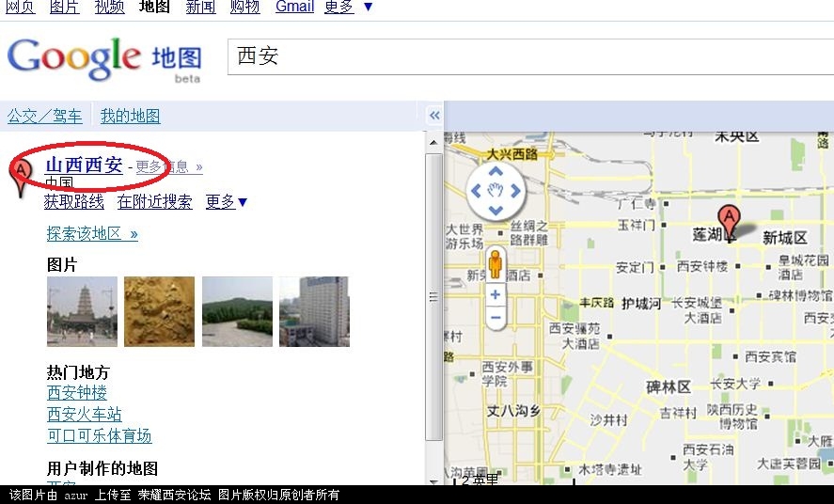Open 探索该地区 link
The image size is (834, 504).
pos(92,233)
